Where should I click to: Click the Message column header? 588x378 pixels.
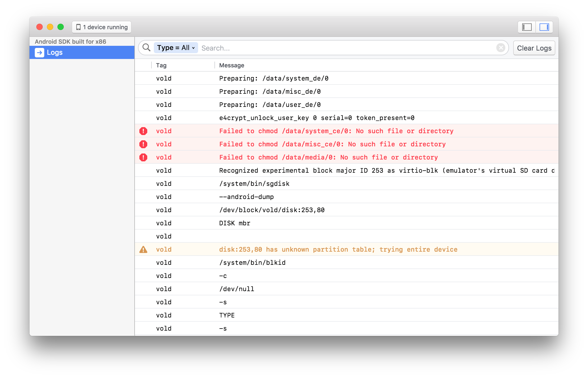(x=231, y=65)
